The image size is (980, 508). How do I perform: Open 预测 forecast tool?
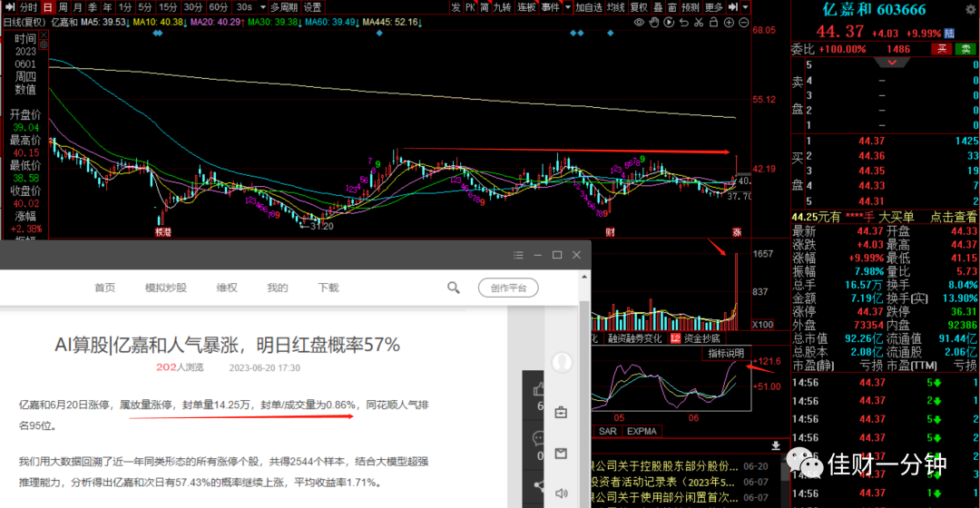690,7
